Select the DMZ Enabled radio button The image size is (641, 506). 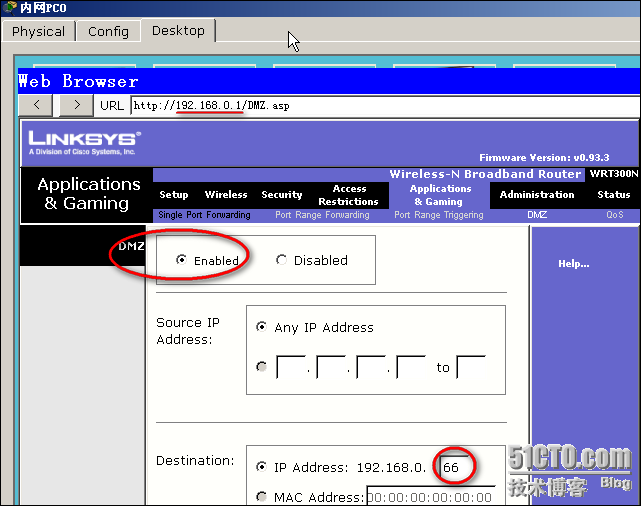click(181, 260)
